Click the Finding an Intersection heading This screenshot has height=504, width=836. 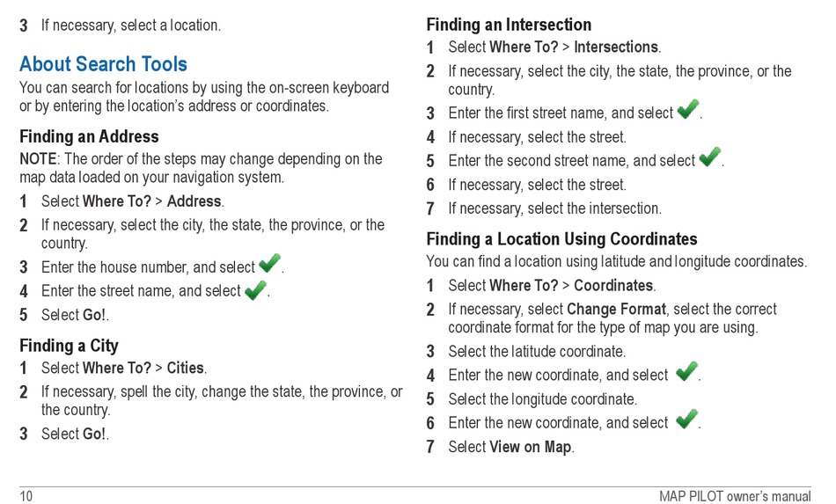509,25
